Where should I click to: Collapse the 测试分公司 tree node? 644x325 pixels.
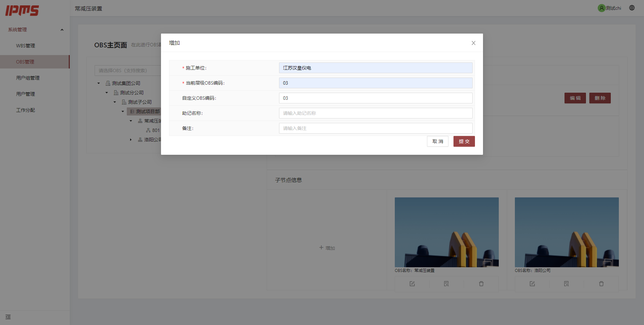107,93
